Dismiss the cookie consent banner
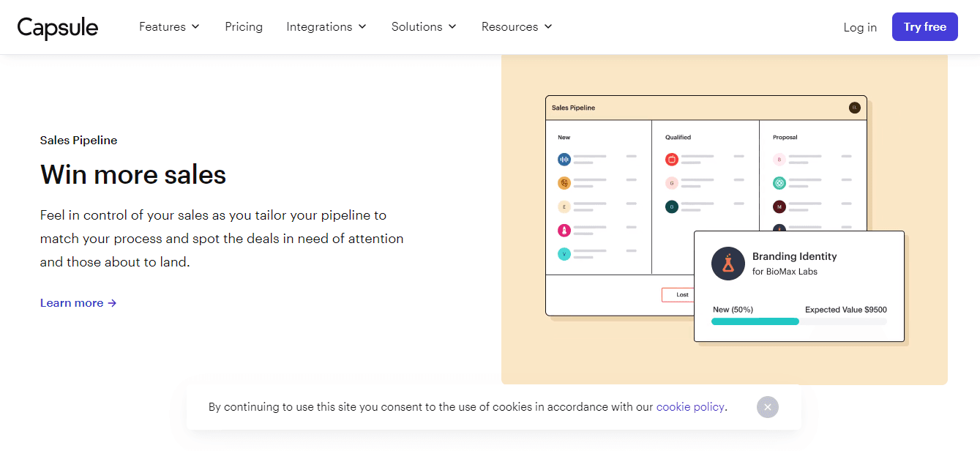980x451 pixels. point(767,406)
